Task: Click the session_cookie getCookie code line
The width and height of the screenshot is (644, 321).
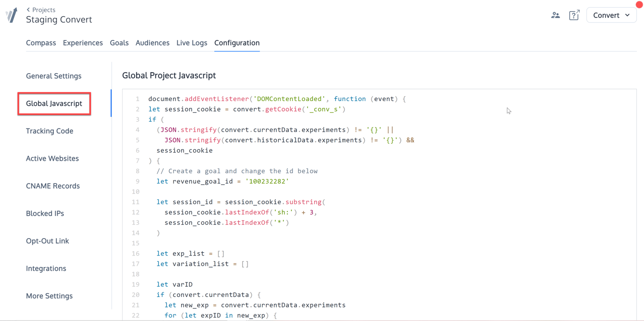Action: (247, 109)
